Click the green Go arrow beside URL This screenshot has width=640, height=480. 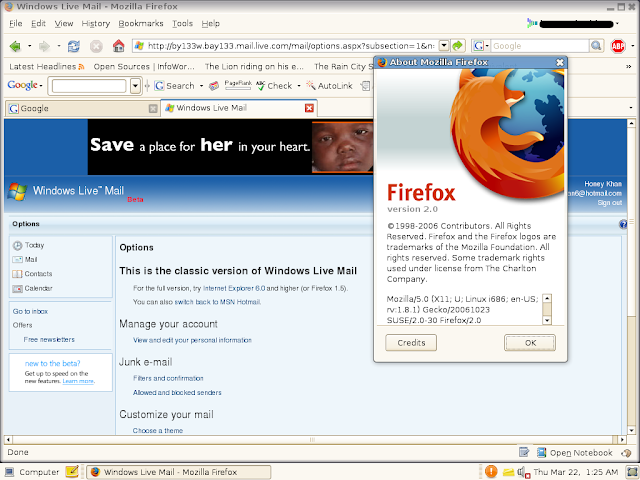pyautogui.click(x=458, y=46)
